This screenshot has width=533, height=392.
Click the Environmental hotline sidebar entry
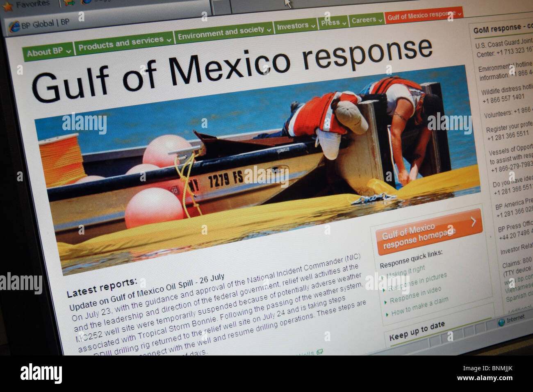(505, 71)
